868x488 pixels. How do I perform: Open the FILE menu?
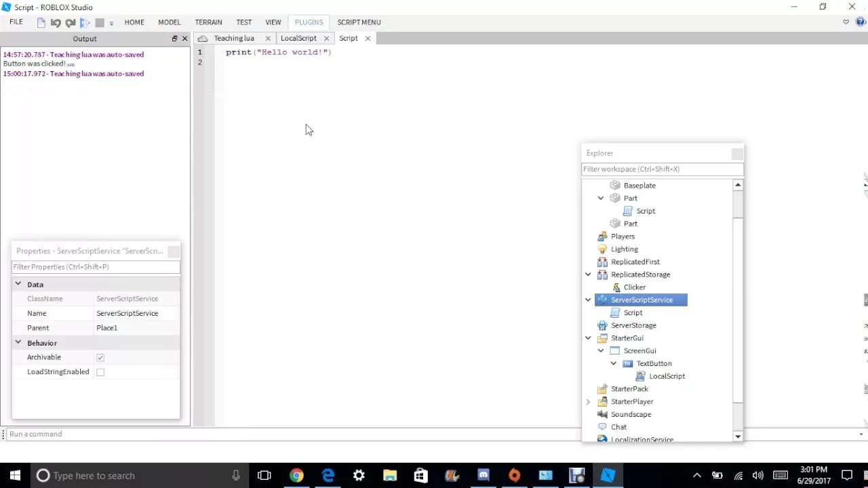tap(16, 22)
